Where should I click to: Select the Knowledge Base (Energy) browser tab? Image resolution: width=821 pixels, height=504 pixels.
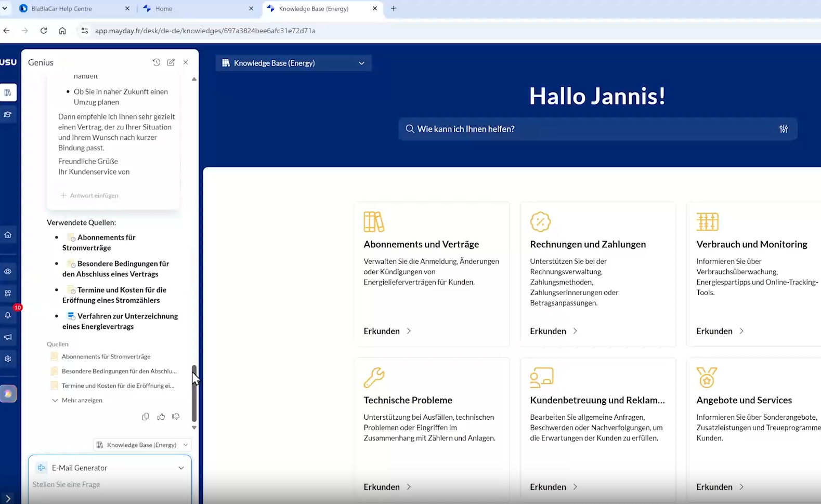[322, 8]
